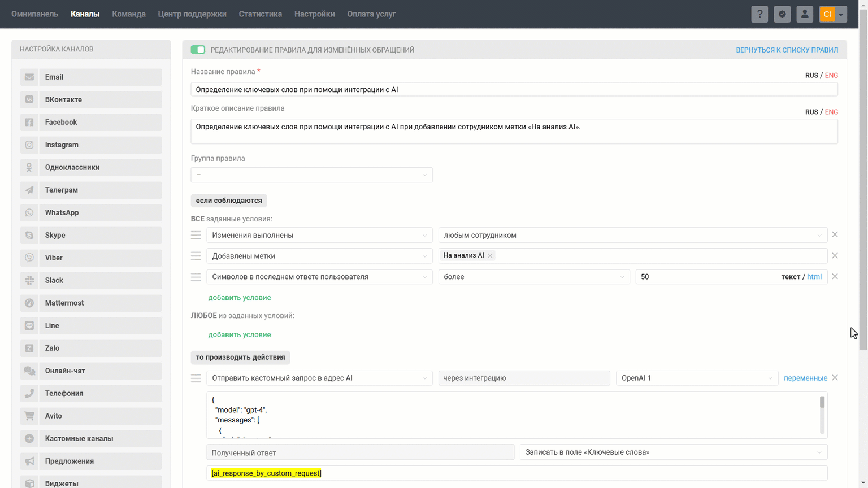Open the OpenAI 1 integration dropdown
Image resolution: width=868 pixels, height=488 pixels.
click(697, 378)
